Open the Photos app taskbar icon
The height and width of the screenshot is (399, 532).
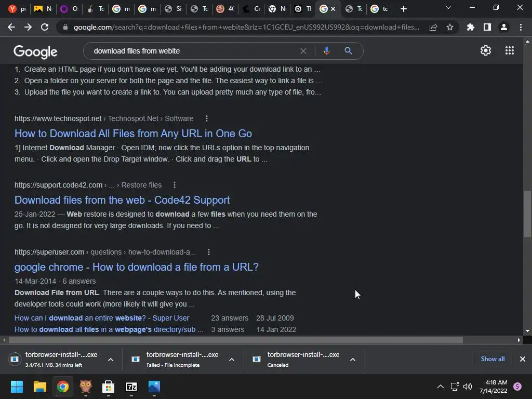tap(154, 387)
